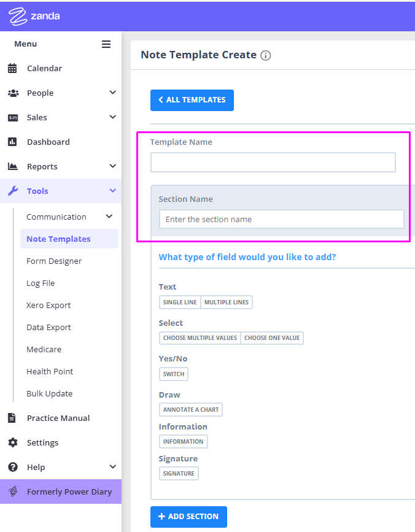Open Calendar via its calendar icon
This screenshot has width=415, height=532.
pos(12,69)
